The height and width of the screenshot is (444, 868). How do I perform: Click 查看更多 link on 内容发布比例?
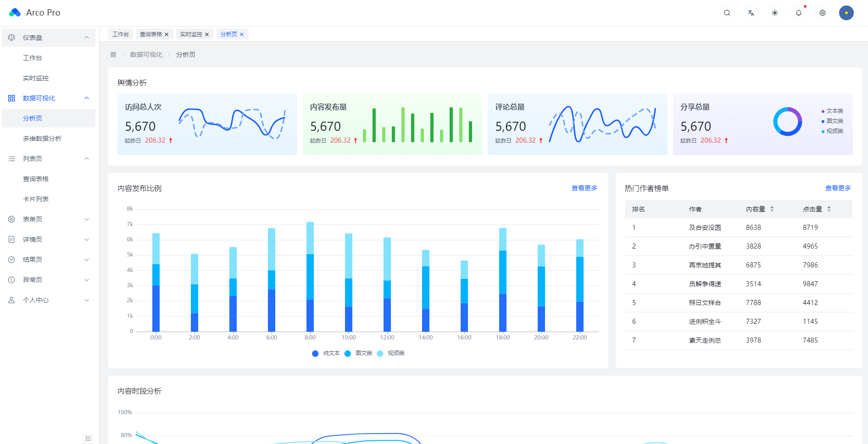(x=584, y=188)
